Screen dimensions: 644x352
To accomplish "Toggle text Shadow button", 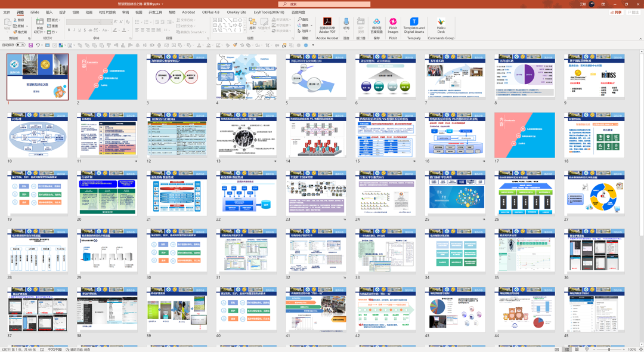I will tap(85, 30).
